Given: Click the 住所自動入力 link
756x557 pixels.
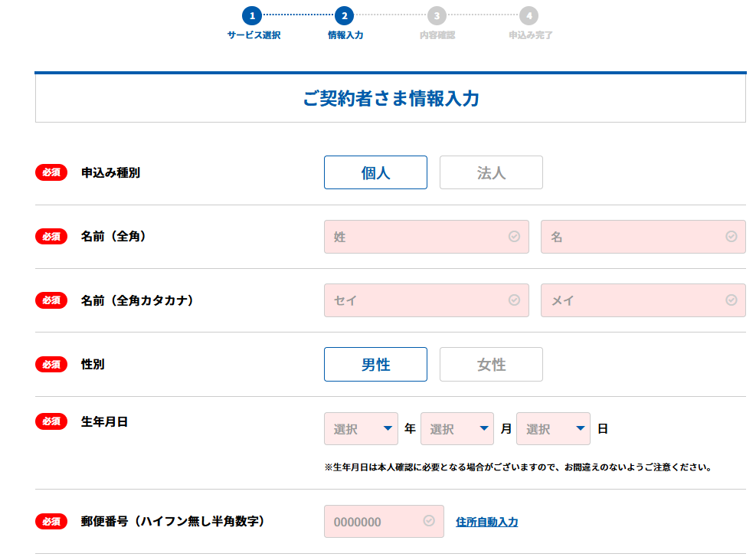Looking at the screenshot, I should [x=486, y=522].
